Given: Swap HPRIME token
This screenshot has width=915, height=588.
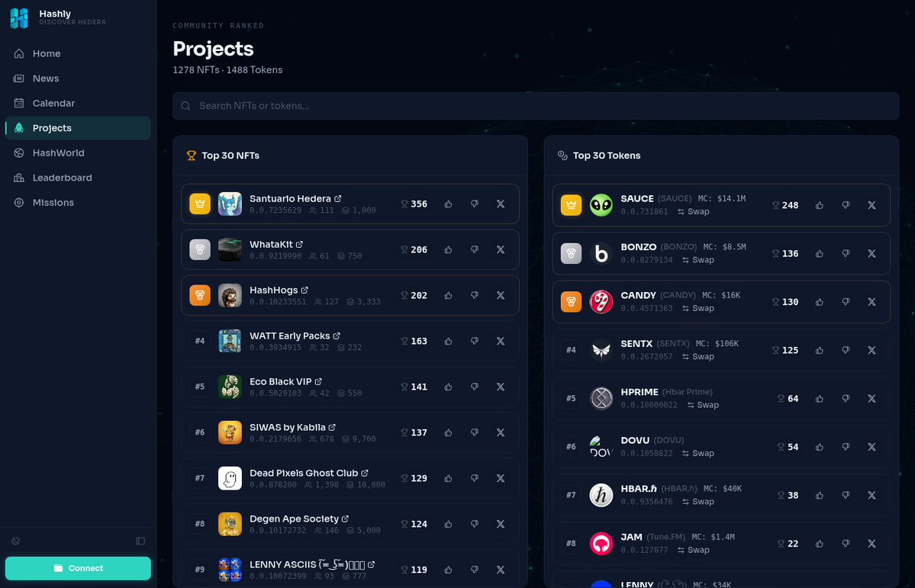Looking at the screenshot, I should (x=703, y=405).
